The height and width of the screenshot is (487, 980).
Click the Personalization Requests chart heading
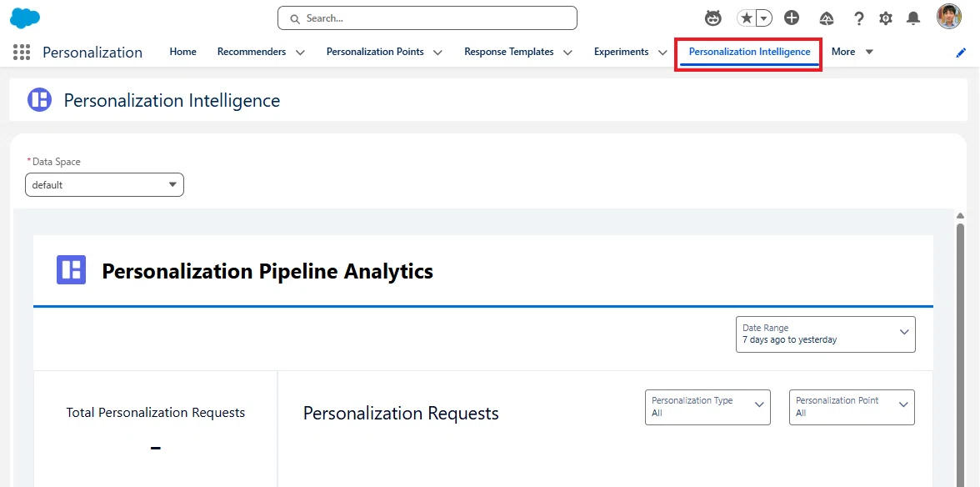(401, 414)
